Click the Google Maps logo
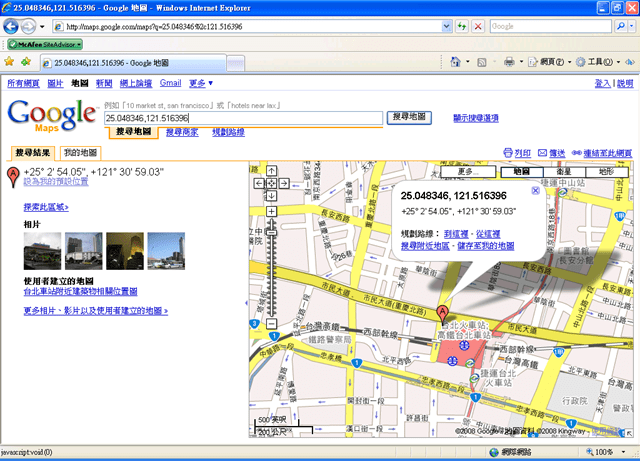The image size is (640, 461). click(52, 115)
